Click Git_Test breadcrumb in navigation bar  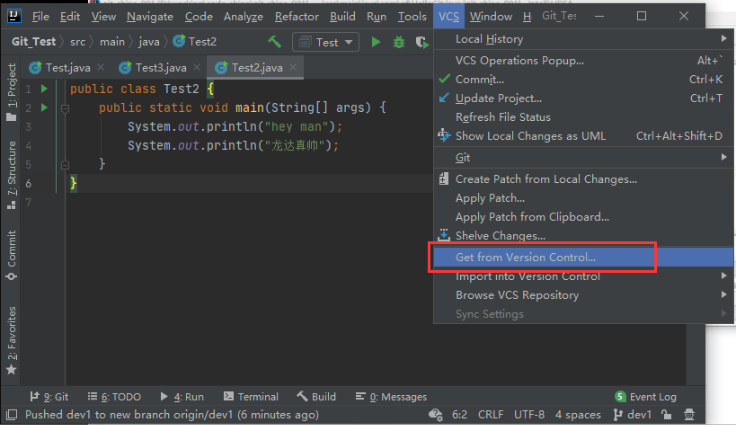pos(34,42)
